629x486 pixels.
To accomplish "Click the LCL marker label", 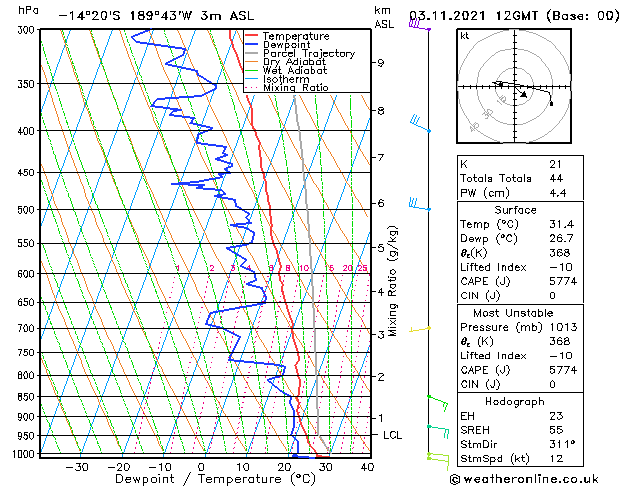I will (393, 435).
